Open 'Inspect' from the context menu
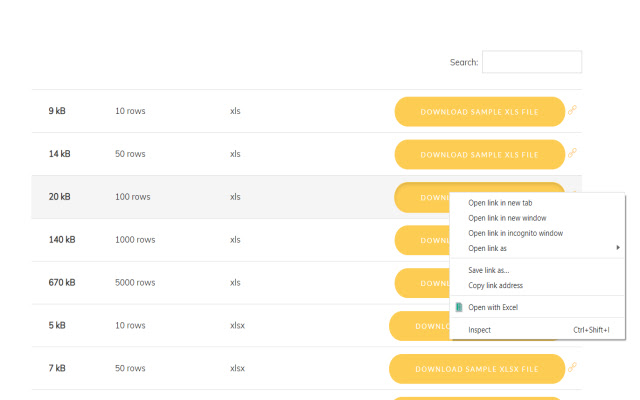Viewport: 640px width, 400px height. 480,329
